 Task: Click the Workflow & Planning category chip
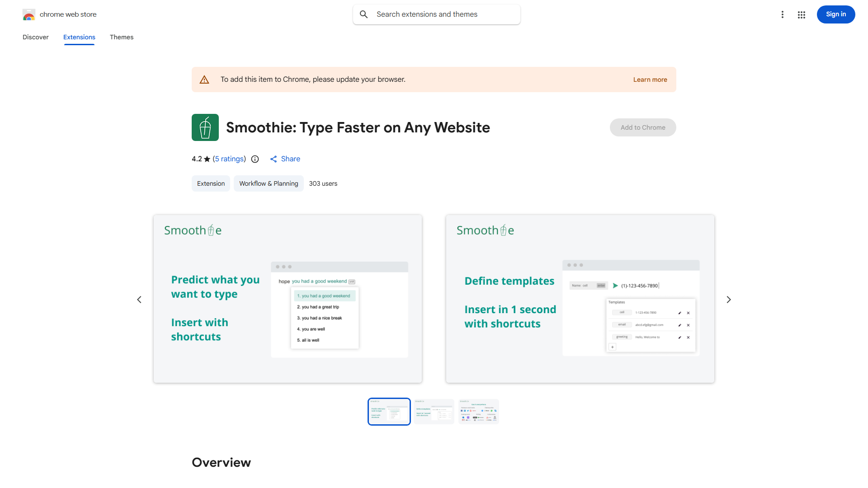269,183
